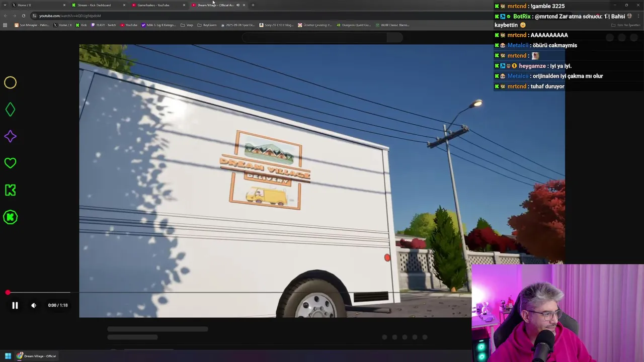
Task: Click the green heart overlay icon
Action: (x=10, y=163)
